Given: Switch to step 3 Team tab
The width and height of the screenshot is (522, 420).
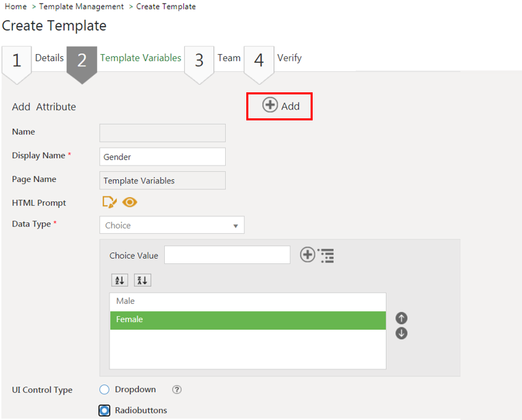Looking at the screenshot, I should pos(213,60).
